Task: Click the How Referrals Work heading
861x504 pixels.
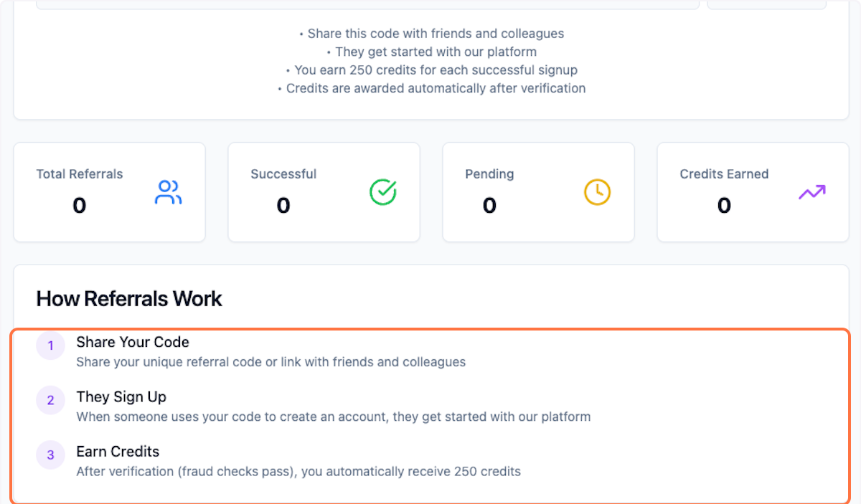Action: pyautogui.click(x=129, y=299)
